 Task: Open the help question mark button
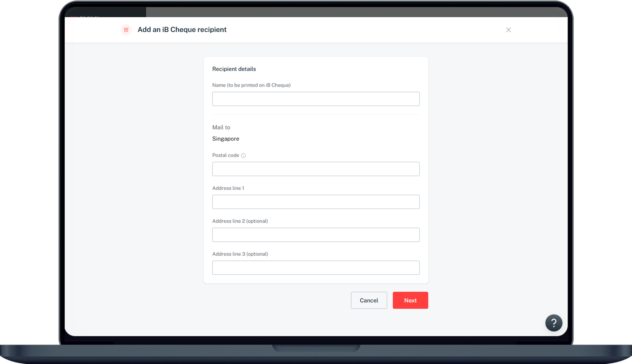click(x=554, y=323)
